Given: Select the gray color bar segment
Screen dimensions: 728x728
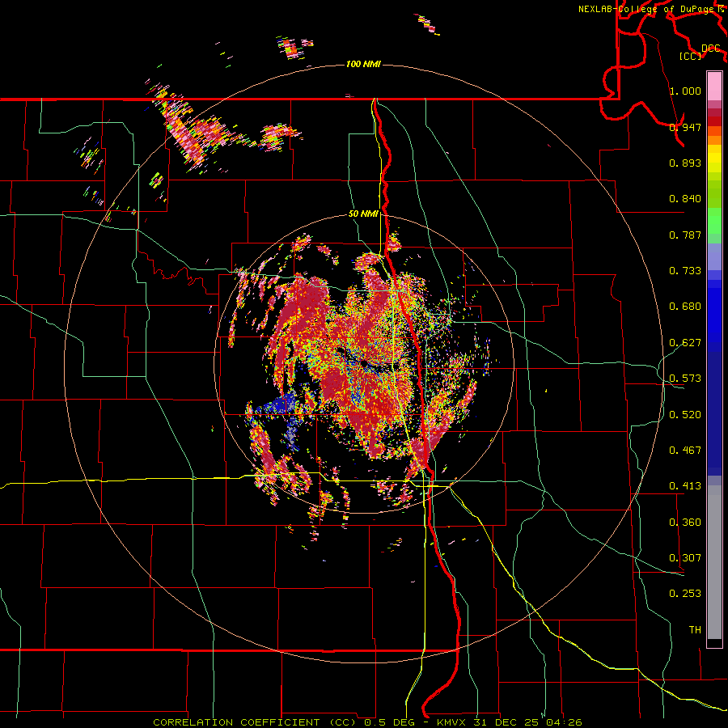Looking at the screenshot, I should 714,562.
